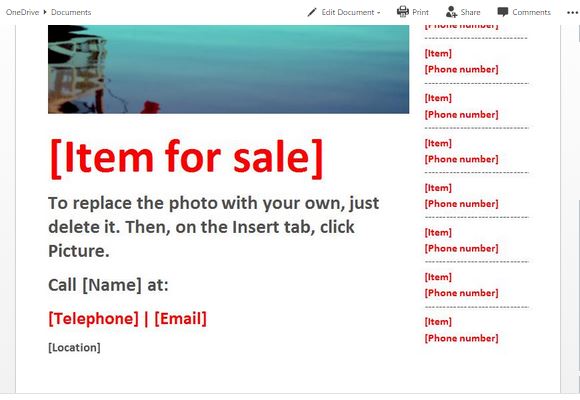This screenshot has height=400, width=580.
Task: Click the [Telephone] placeholder text
Action: click(x=94, y=319)
